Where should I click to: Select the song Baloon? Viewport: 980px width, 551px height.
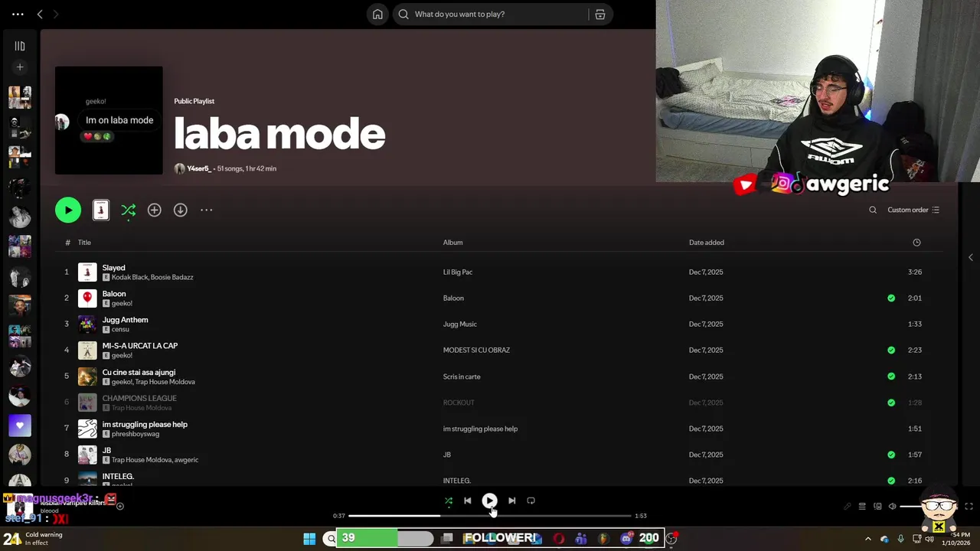(x=114, y=294)
